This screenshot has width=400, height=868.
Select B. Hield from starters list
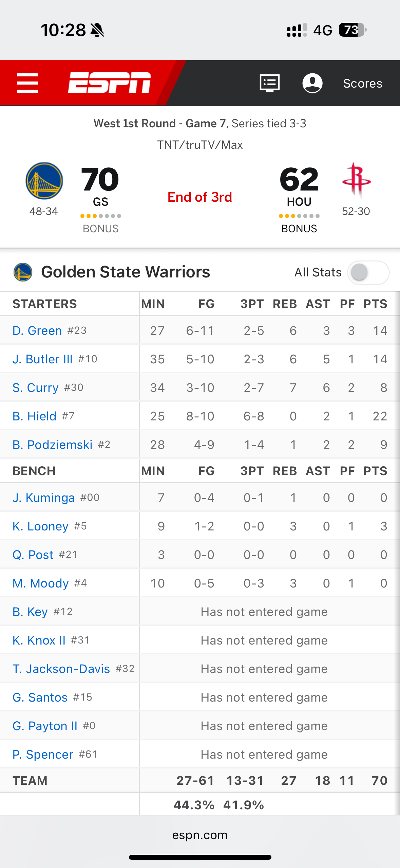click(x=34, y=416)
